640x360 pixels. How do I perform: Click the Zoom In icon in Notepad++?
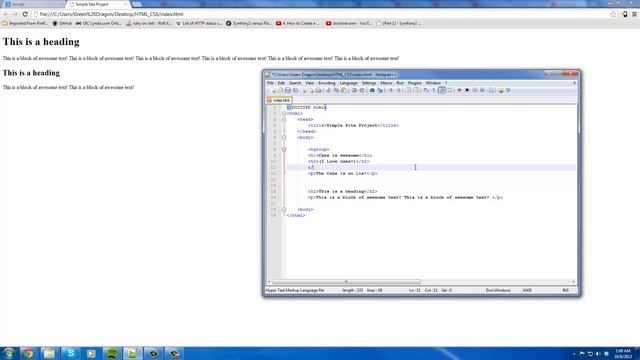(x=391, y=90)
